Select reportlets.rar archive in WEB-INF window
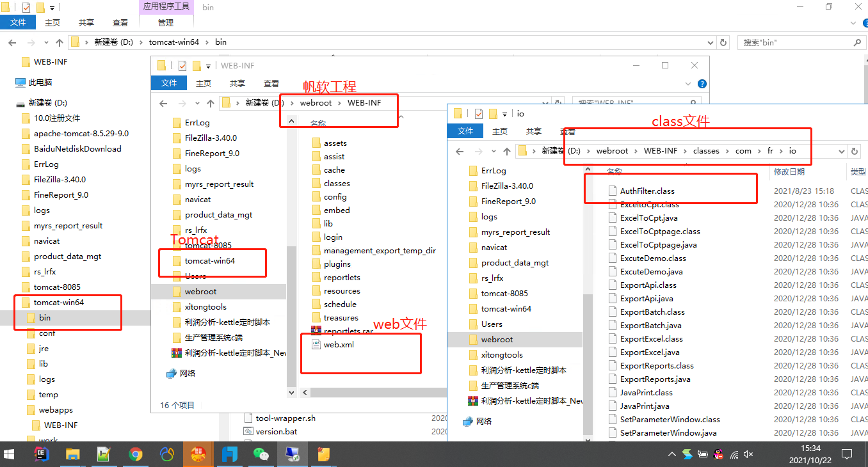 [348, 331]
